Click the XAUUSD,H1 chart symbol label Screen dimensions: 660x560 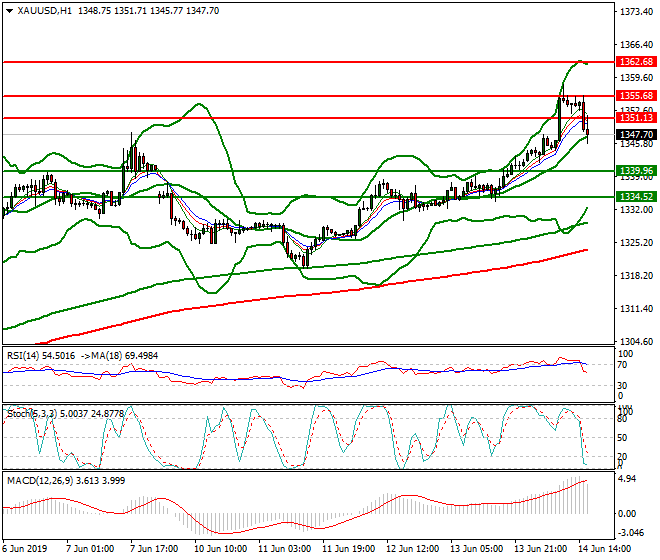pos(44,11)
